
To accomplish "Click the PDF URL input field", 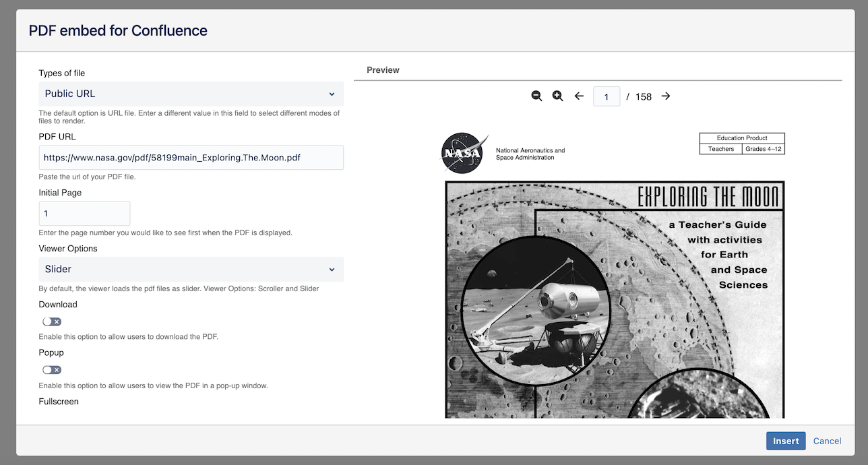I will coord(191,158).
